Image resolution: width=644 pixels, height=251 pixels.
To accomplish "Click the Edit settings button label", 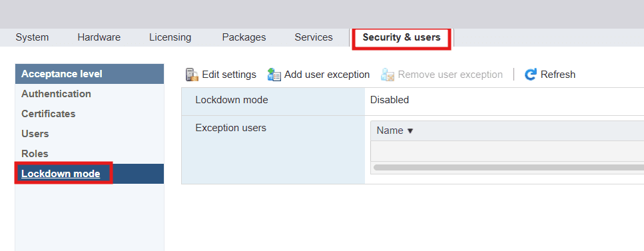I will click(229, 75).
